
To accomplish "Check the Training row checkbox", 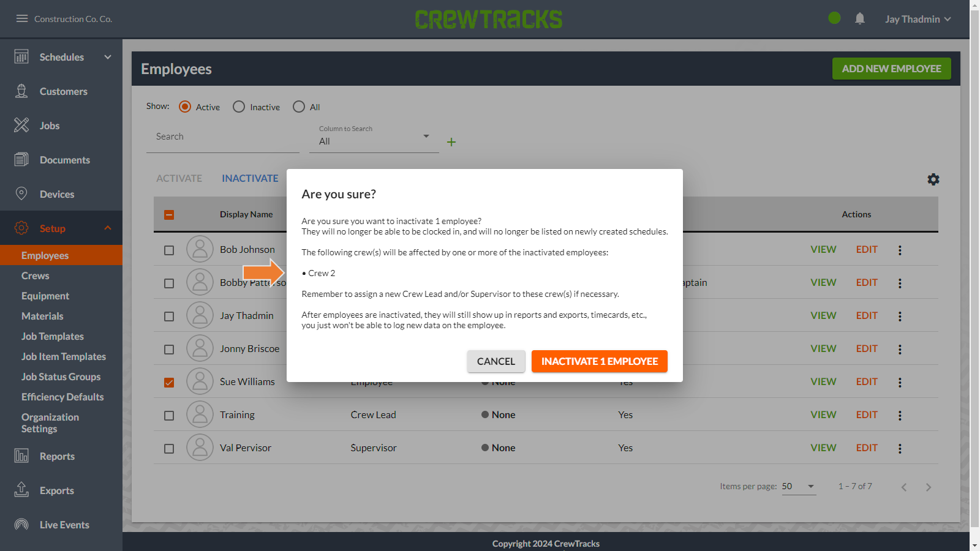I will [169, 416].
